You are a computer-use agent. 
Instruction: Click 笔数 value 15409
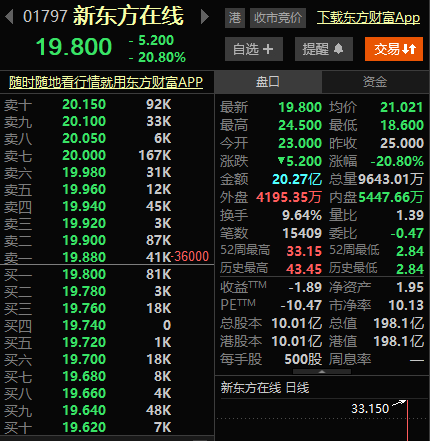pos(302,233)
